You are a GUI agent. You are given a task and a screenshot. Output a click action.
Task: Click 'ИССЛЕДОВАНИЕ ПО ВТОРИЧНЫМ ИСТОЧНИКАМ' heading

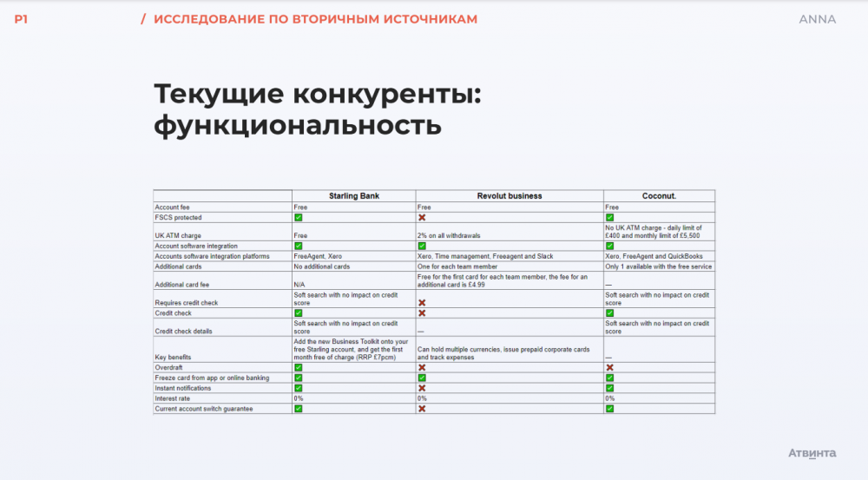coord(316,19)
